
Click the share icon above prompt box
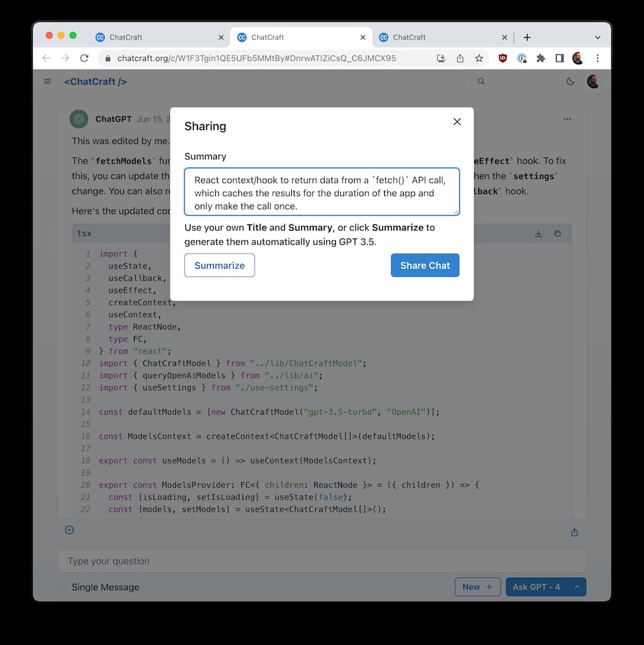tap(574, 532)
